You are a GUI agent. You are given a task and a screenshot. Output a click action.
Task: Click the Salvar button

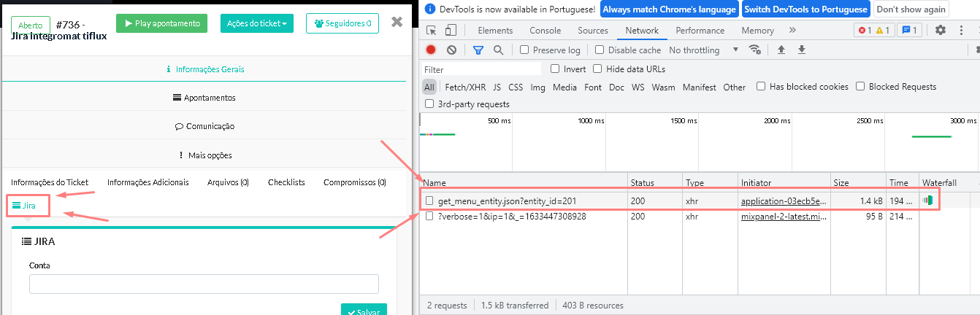(x=364, y=311)
